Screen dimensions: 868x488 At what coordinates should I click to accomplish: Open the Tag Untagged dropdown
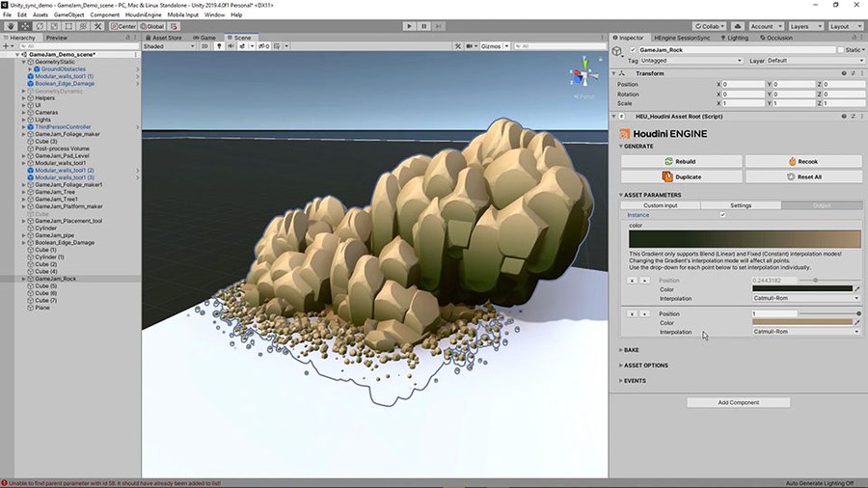[x=691, y=61]
